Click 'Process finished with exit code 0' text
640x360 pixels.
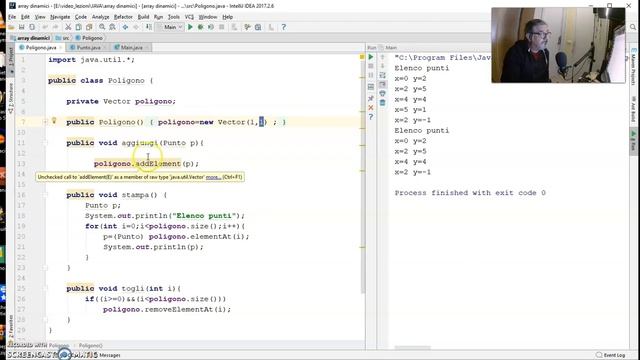470,193
